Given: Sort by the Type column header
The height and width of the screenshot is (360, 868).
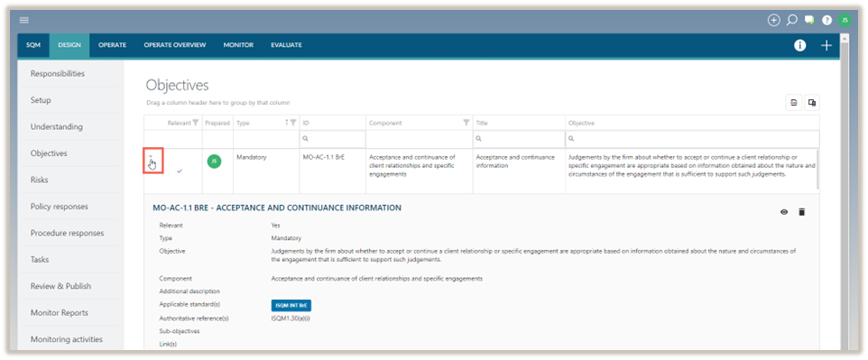Looking at the screenshot, I should (x=243, y=123).
